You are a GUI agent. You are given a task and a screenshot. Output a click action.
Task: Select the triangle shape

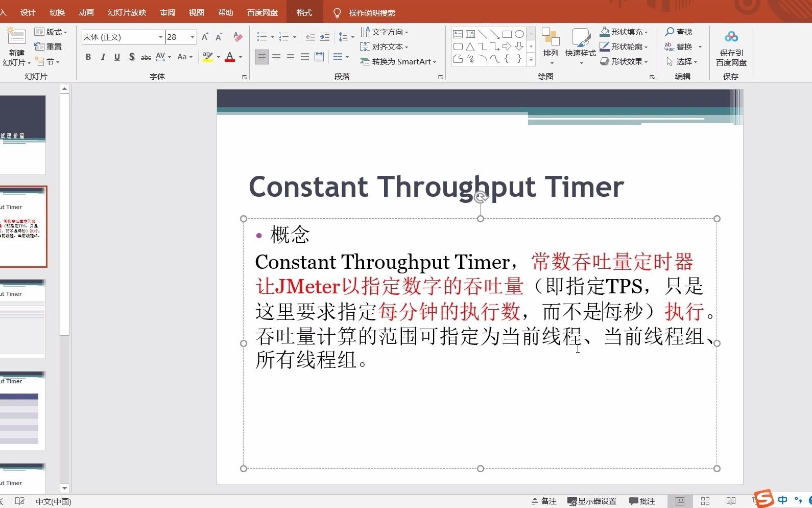point(470,47)
